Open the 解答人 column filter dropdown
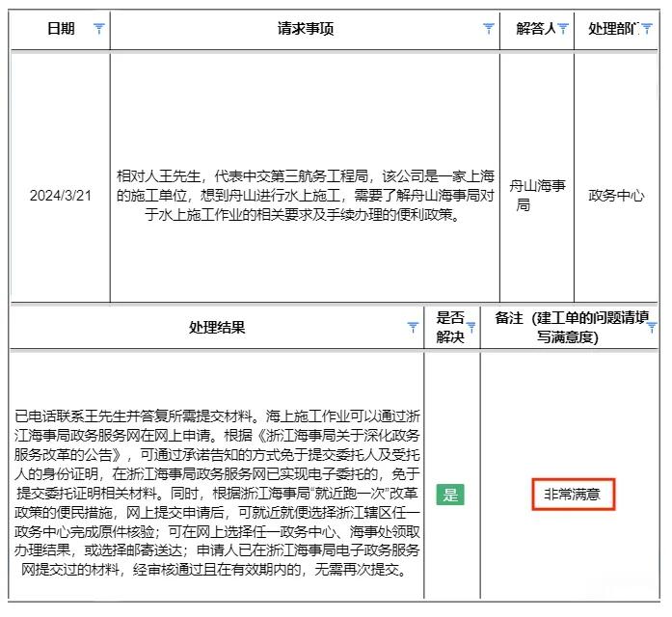 coord(563,29)
